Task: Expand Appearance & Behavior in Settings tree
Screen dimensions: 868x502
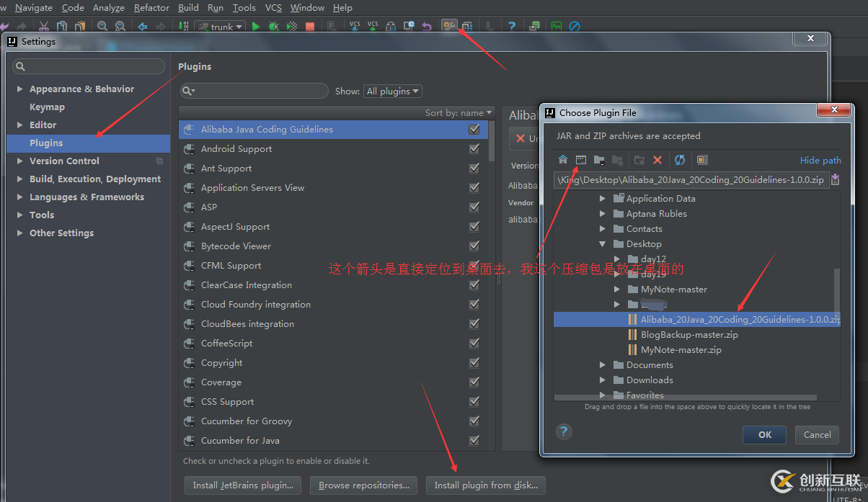Action: pyautogui.click(x=19, y=89)
